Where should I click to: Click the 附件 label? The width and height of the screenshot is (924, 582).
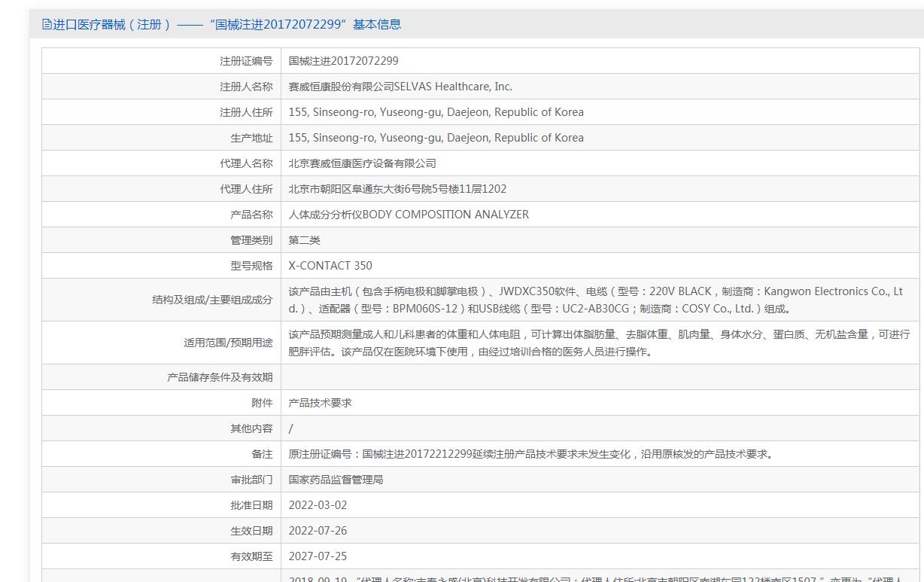pyautogui.click(x=262, y=403)
